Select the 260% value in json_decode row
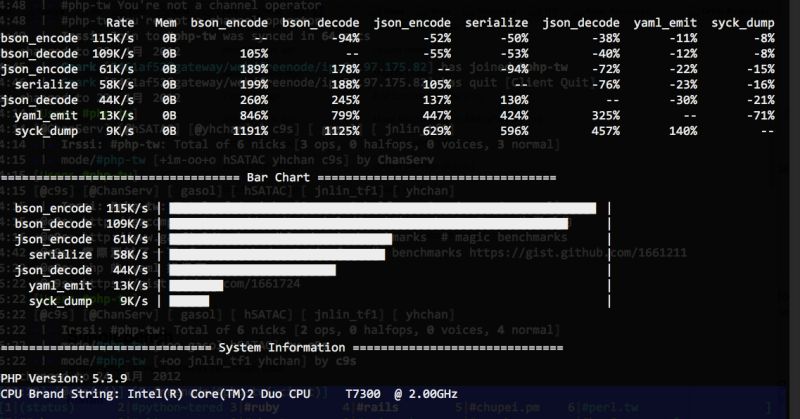Viewport: 800px width, 419px height. point(254,100)
